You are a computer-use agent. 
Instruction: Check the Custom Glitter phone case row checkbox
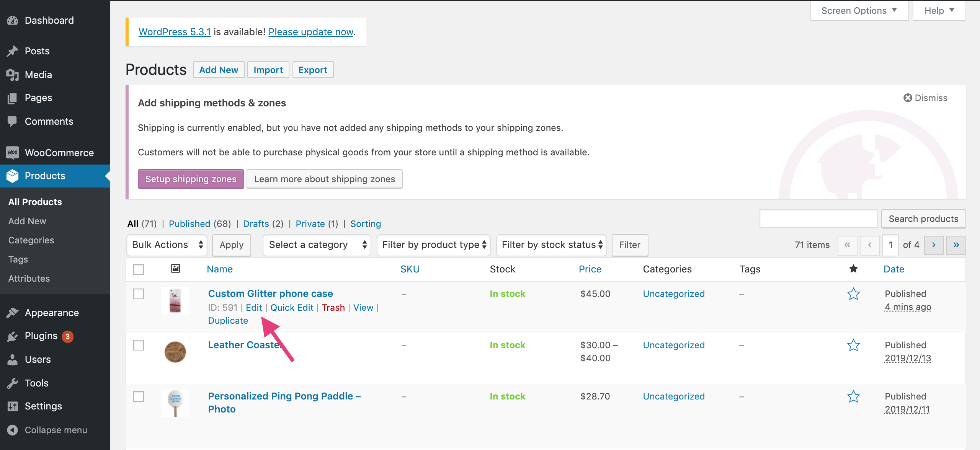tap(139, 294)
